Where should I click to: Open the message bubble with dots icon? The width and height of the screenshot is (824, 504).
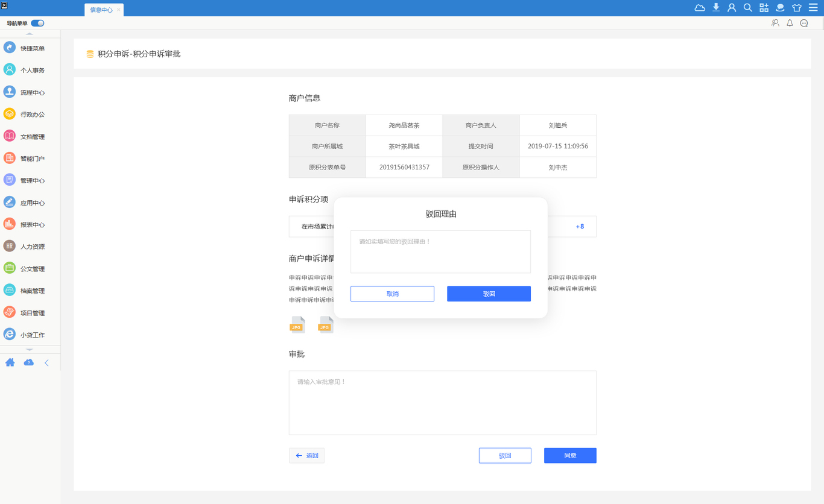[804, 23]
